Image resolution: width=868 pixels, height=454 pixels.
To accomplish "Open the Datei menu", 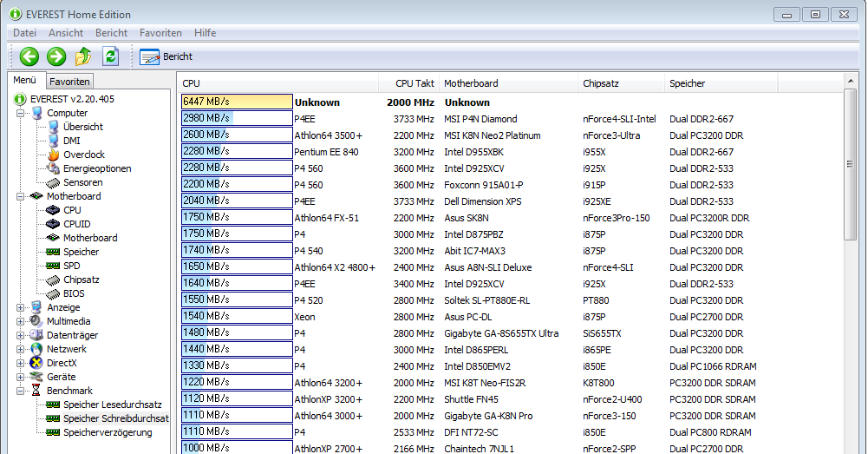I will click(x=24, y=33).
